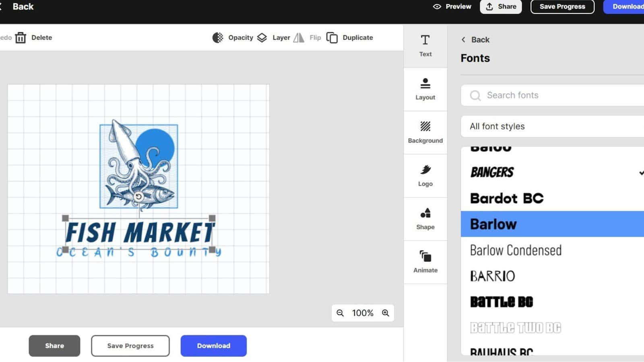Pick the Bardot BC font

tap(507, 198)
